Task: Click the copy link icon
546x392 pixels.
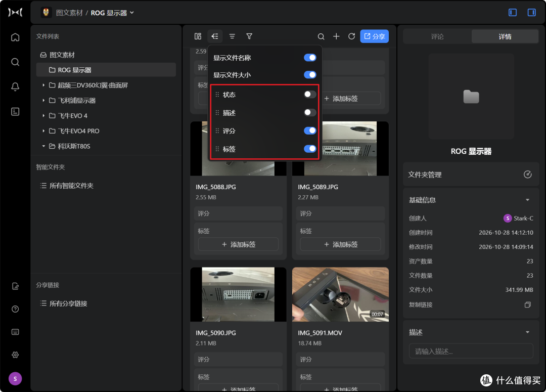Action: [x=527, y=305]
